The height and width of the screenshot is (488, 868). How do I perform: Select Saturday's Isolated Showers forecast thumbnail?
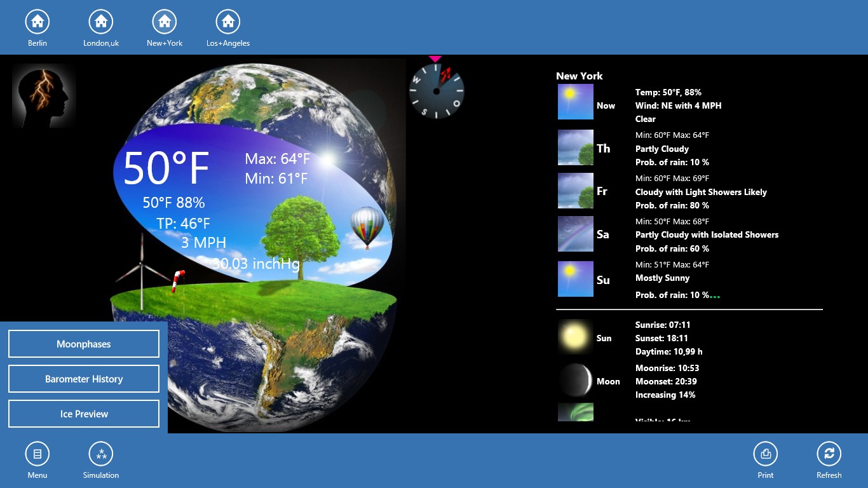(575, 234)
